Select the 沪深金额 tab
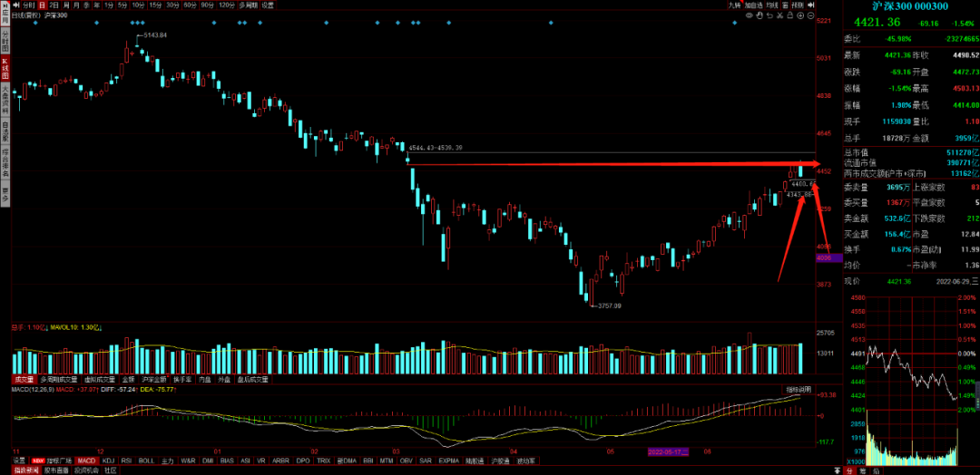 [153, 379]
